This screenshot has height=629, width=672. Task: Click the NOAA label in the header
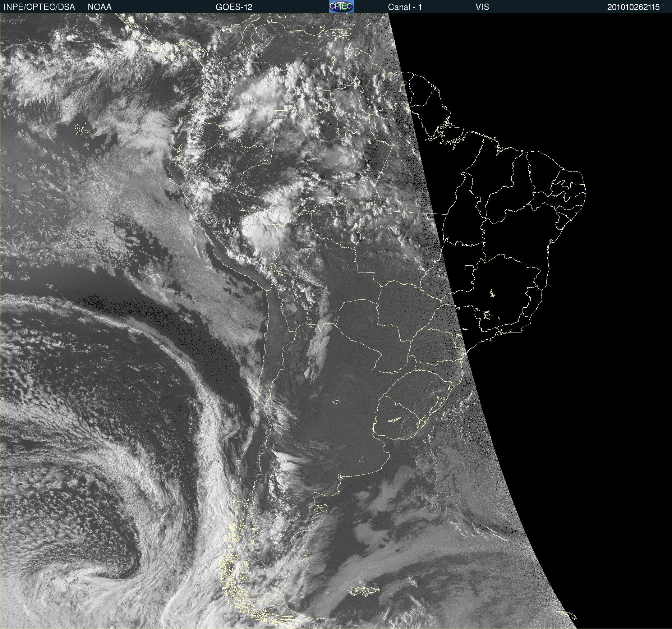[x=100, y=7]
